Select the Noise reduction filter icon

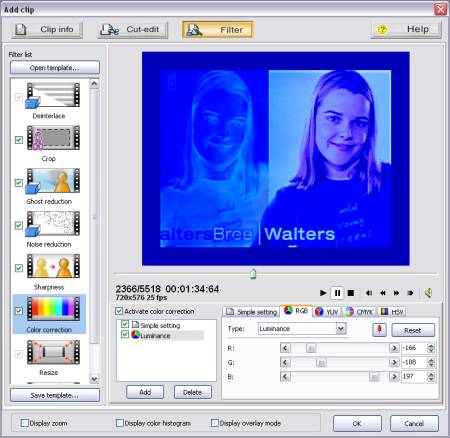[x=53, y=224]
